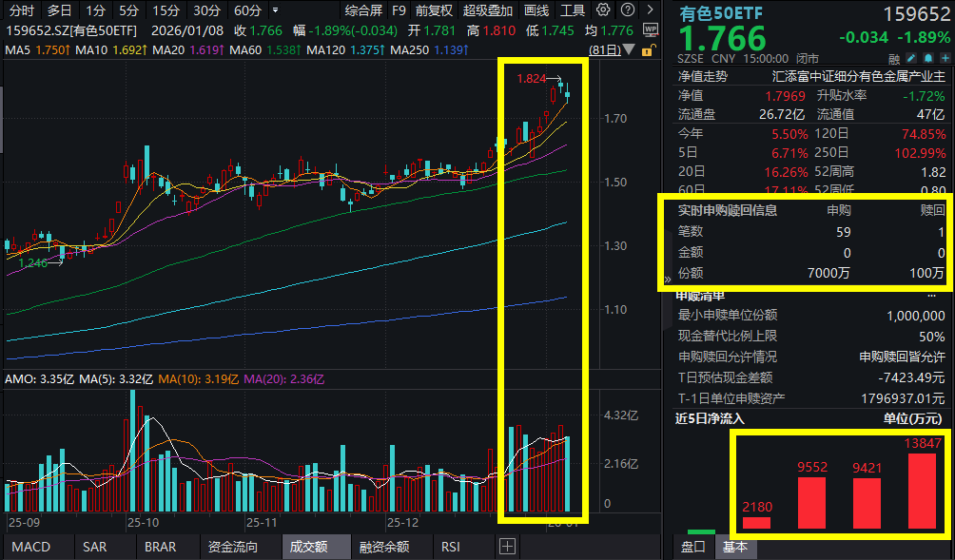
Task: Open settings via the gear icon
Action: tap(602, 10)
